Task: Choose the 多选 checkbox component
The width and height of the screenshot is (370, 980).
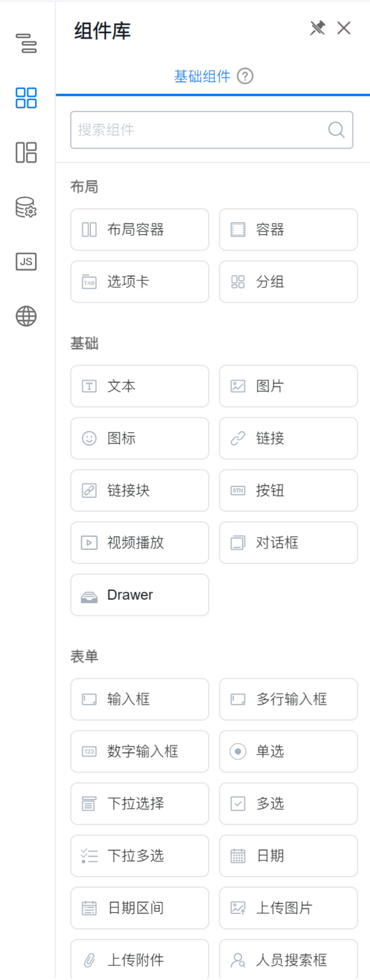Action: pos(288,804)
